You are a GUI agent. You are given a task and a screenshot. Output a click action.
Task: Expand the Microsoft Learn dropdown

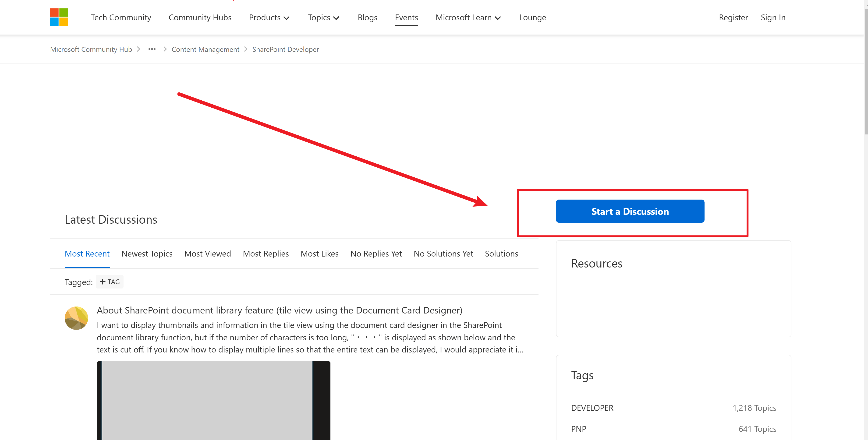coord(468,18)
